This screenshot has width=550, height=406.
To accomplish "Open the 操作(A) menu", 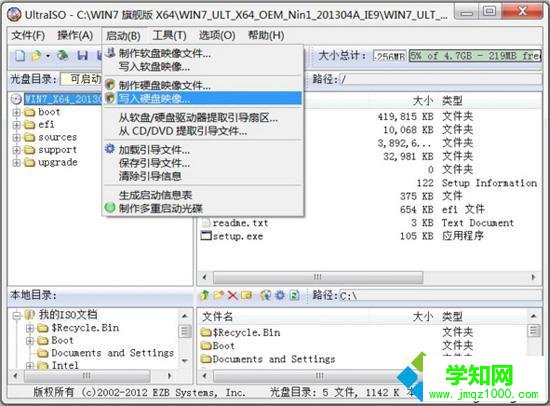I will click(x=75, y=35).
